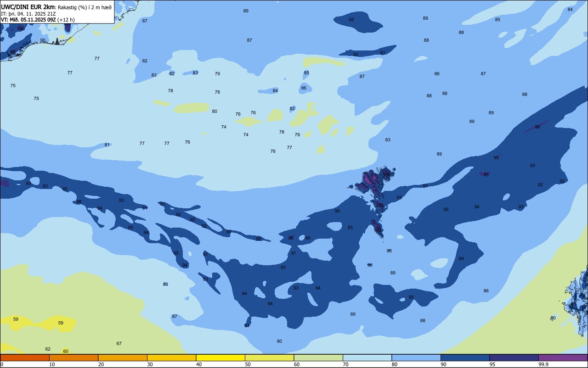
Task: Click the "Rakastig (%) í 2 m hæð" parameter text
Action: (x=85, y=7)
